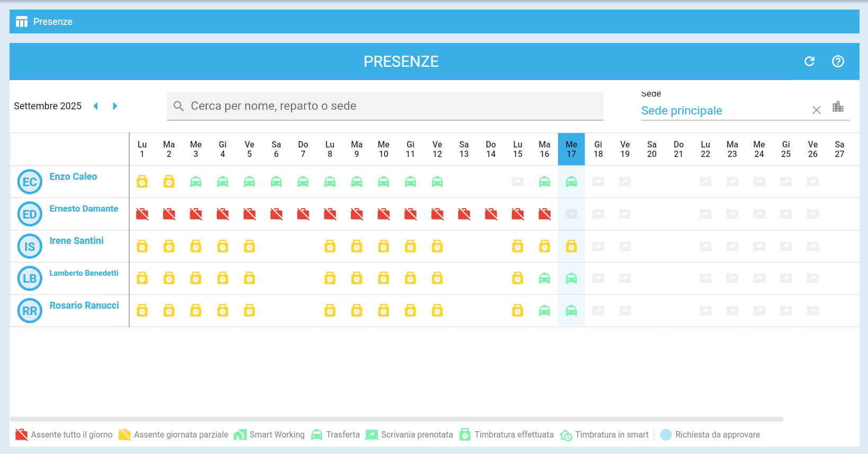Open Ernesto Damante's profile link
Image resolution: width=868 pixels, height=454 pixels.
pos(84,209)
